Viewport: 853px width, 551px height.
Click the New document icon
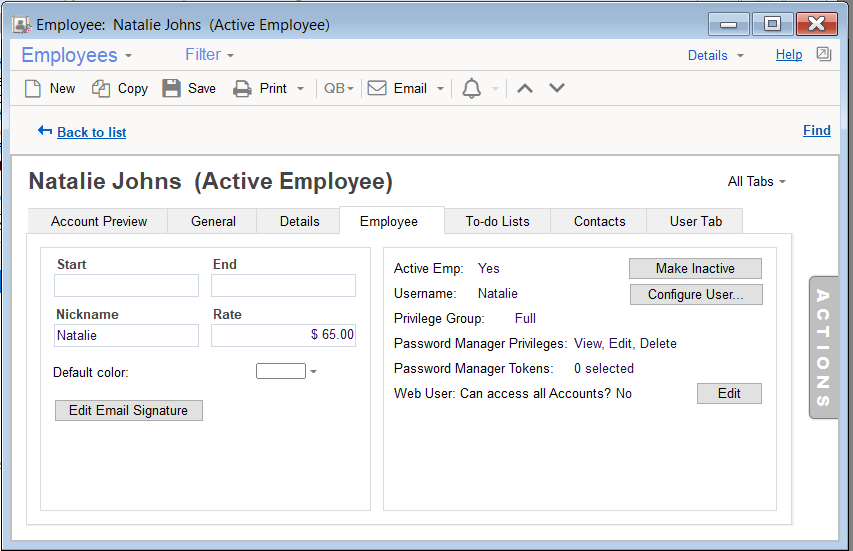33,88
